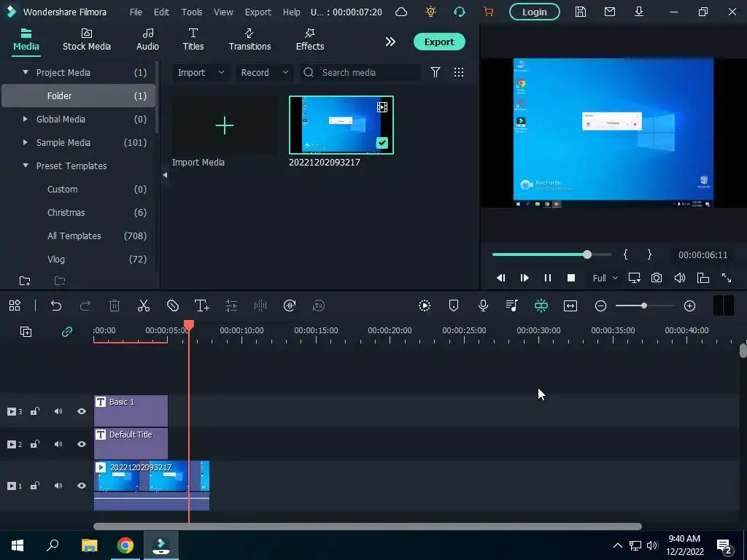Step back one frame in preview

coord(500,278)
